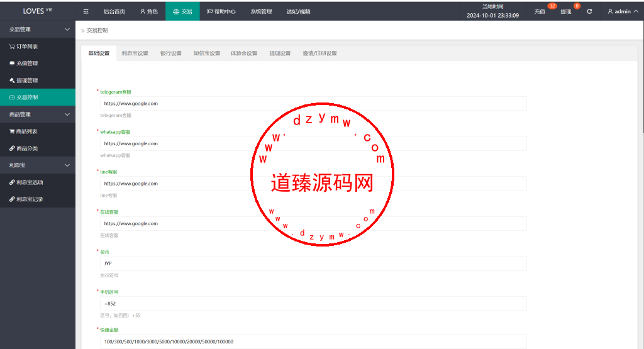Viewport: 644px width, 349px height.
Task: Switch to the 邀请/注册设置 tab
Action: [319, 53]
